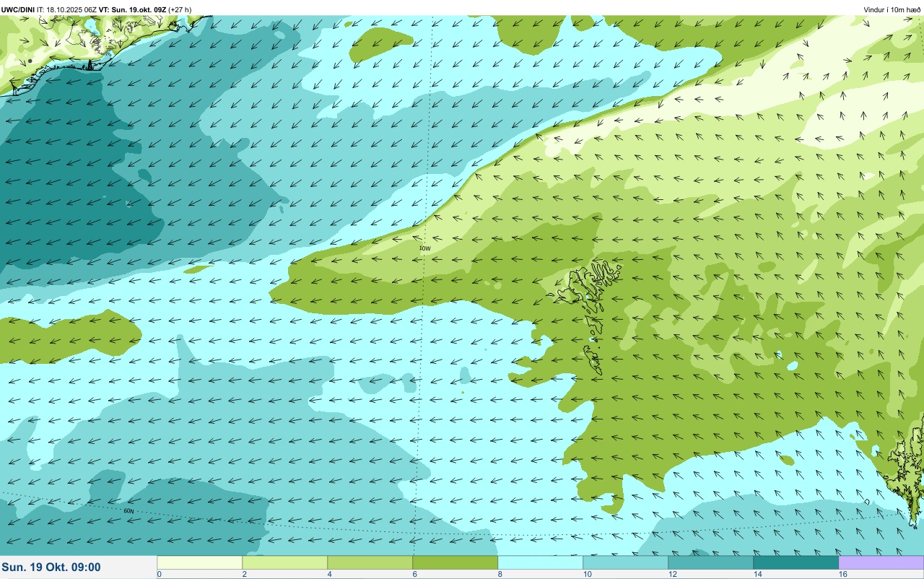Click the 'Sun. 19 Okt. 09:00' date label
This screenshot has height=579, width=924.
point(51,567)
